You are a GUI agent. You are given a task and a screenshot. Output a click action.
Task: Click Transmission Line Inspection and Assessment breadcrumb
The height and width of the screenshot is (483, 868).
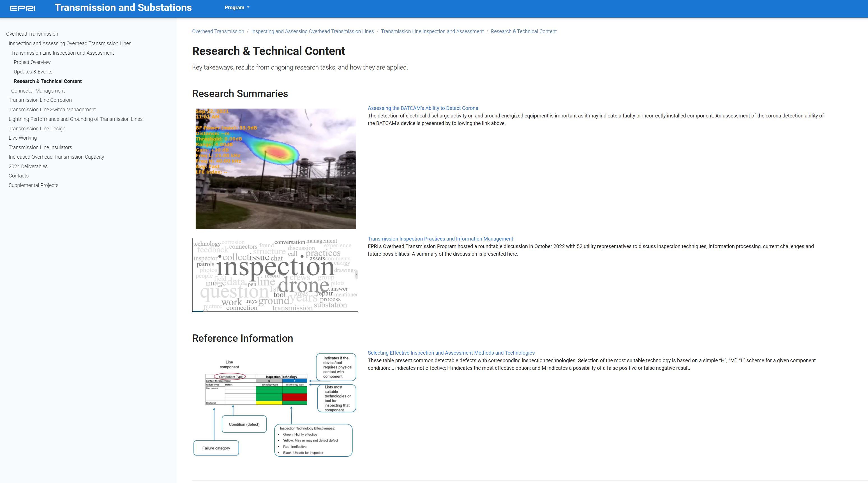[432, 31]
